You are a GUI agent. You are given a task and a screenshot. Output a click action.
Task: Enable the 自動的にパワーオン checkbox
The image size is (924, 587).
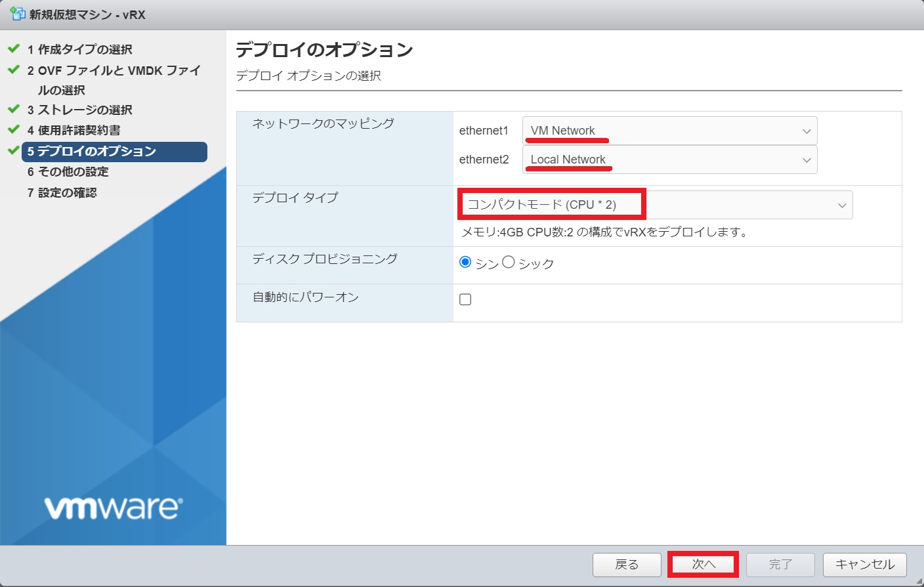click(x=465, y=299)
